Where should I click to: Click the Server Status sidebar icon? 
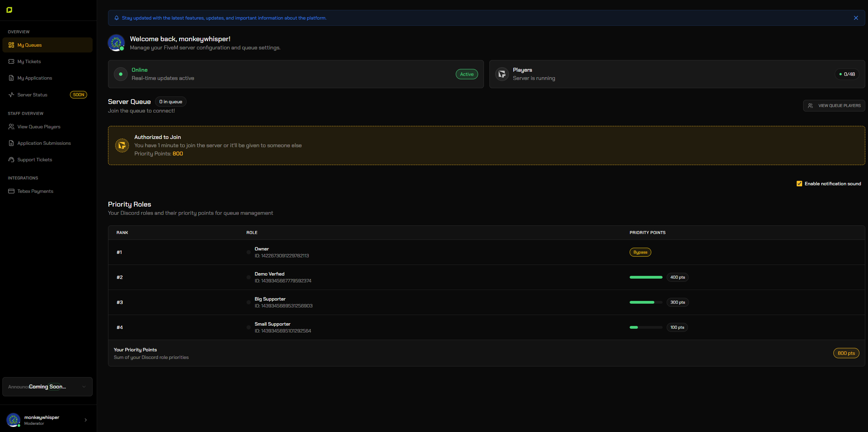pyautogui.click(x=11, y=95)
